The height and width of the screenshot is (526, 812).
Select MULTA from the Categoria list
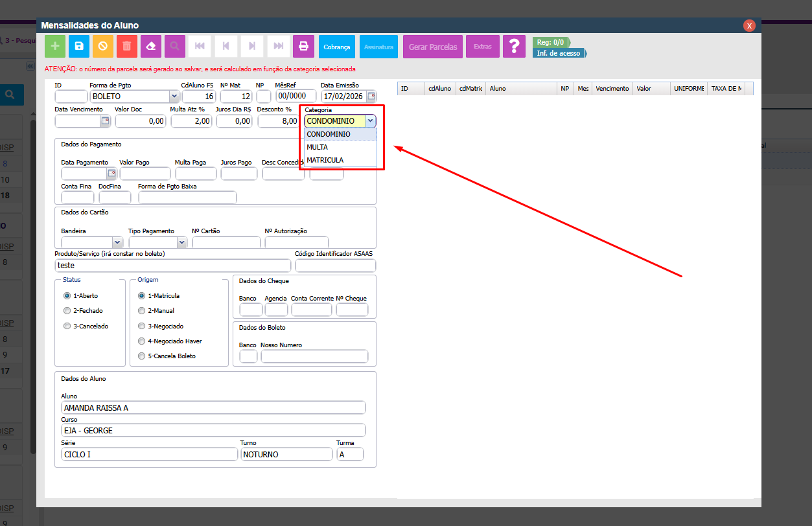coord(318,147)
